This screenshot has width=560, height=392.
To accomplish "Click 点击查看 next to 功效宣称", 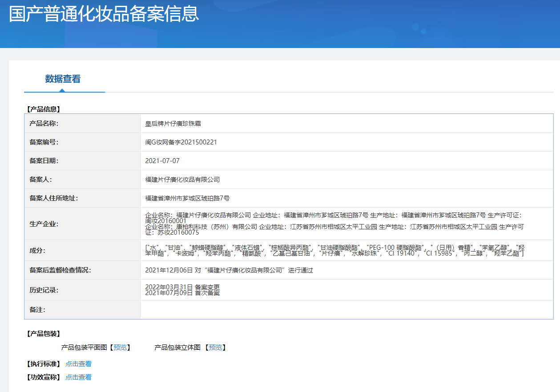I will tap(78, 377).
